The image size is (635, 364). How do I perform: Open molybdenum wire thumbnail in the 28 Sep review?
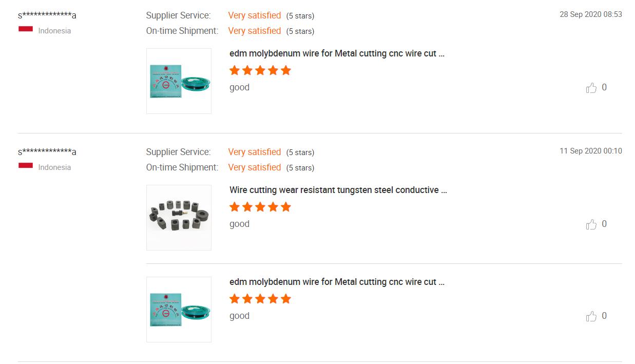[179, 81]
